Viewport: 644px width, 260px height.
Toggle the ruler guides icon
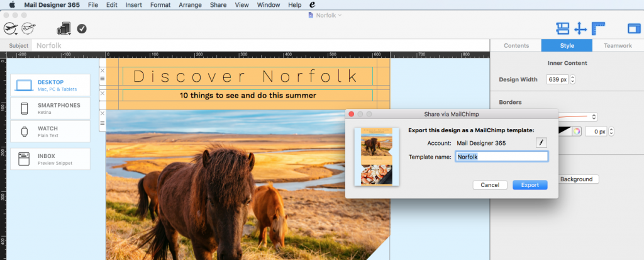pyautogui.click(x=599, y=28)
